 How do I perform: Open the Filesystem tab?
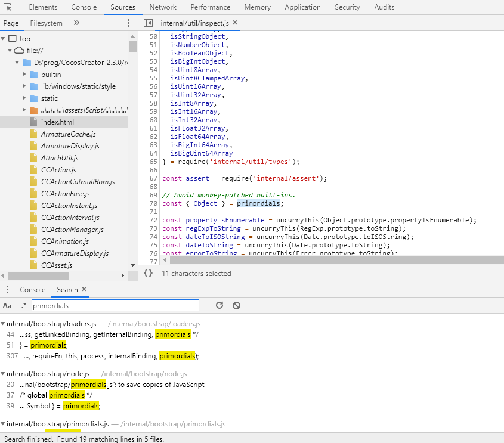pyautogui.click(x=46, y=23)
